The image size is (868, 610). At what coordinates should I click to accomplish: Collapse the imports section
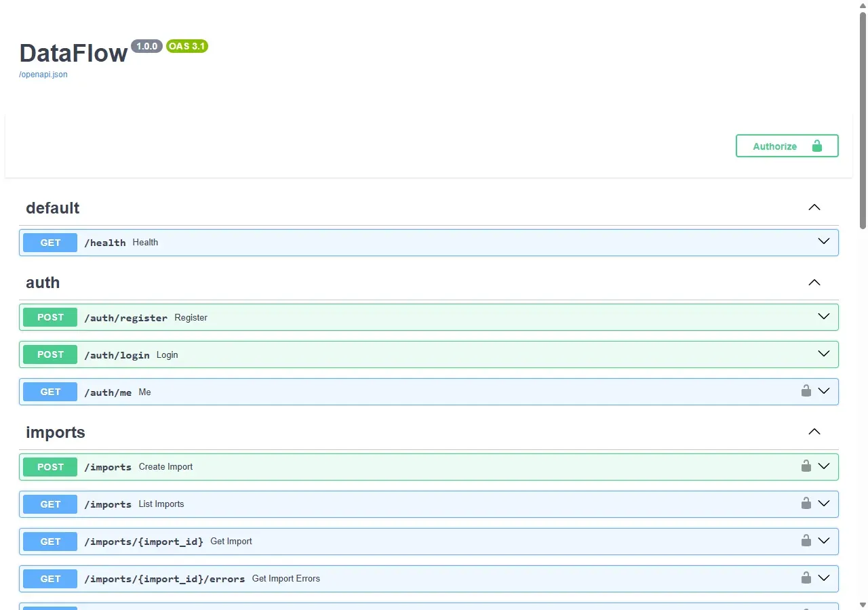[x=814, y=432]
